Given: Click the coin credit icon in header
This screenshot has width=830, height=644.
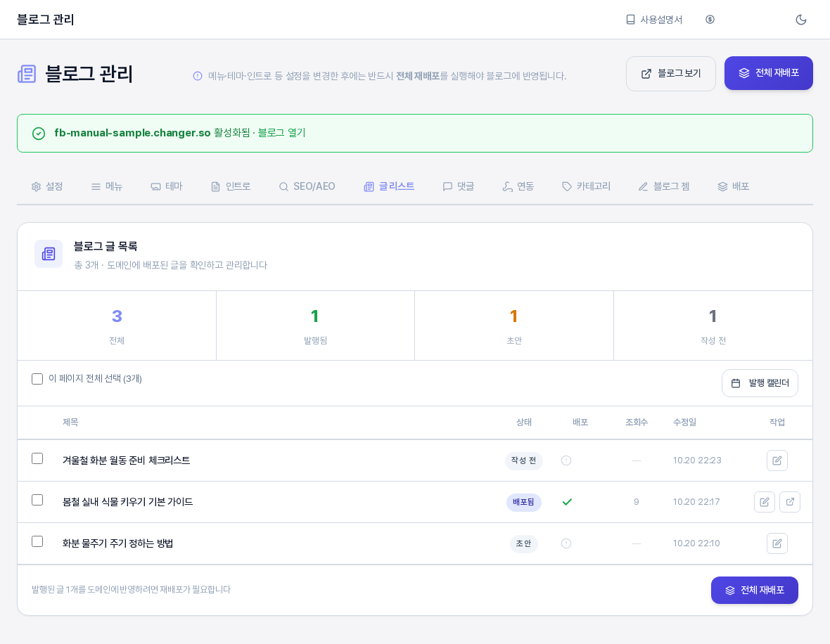Looking at the screenshot, I should tap(710, 20).
